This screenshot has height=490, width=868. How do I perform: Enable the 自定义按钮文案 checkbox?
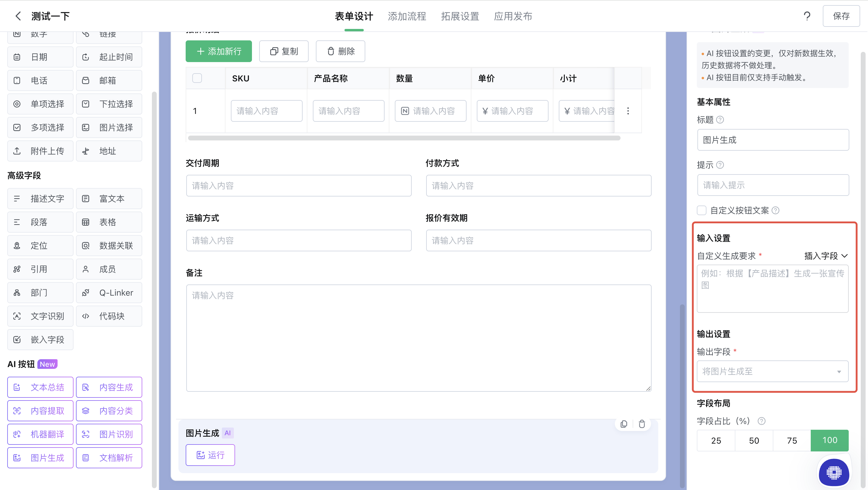(702, 210)
